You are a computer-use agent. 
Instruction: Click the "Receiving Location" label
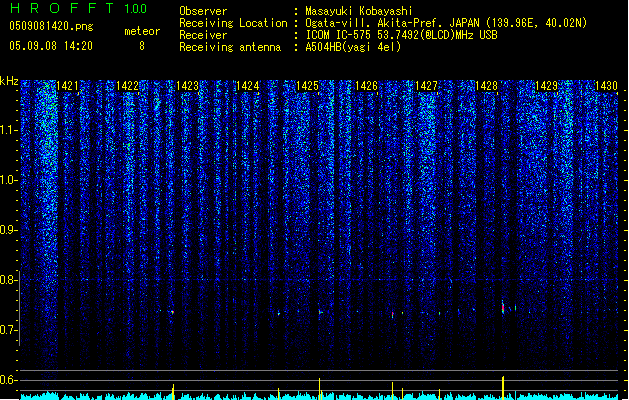(x=233, y=23)
